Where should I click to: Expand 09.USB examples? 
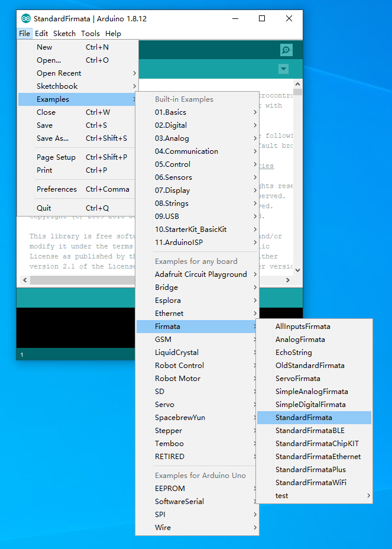tap(197, 217)
